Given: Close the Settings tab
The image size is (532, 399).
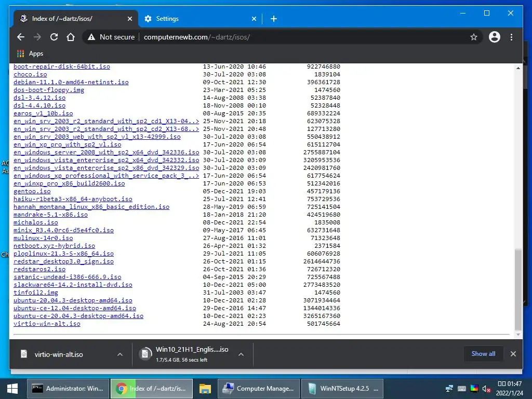Looking at the screenshot, I should 254,19.
